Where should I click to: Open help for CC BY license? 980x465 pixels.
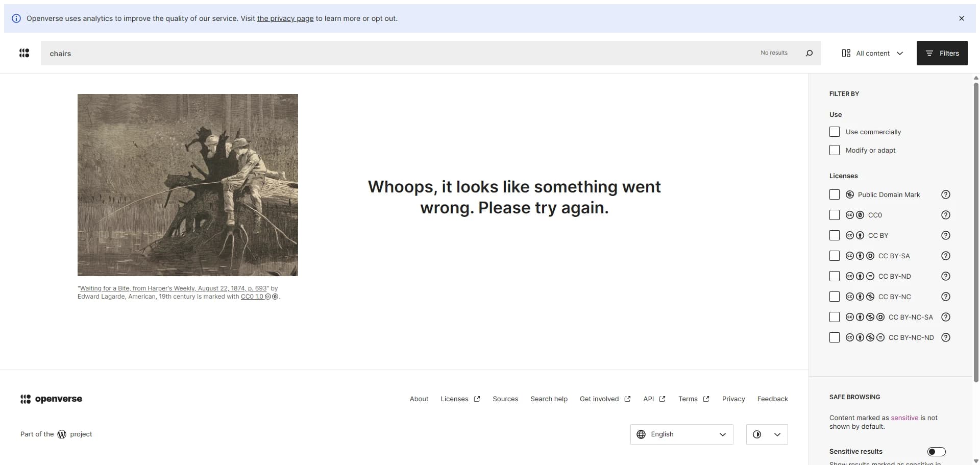[946, 235]
